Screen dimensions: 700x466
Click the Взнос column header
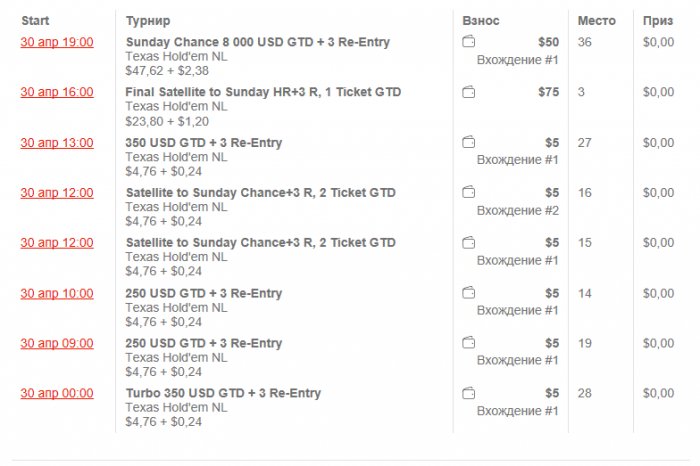pyautogui.click(x=481, y=20)
